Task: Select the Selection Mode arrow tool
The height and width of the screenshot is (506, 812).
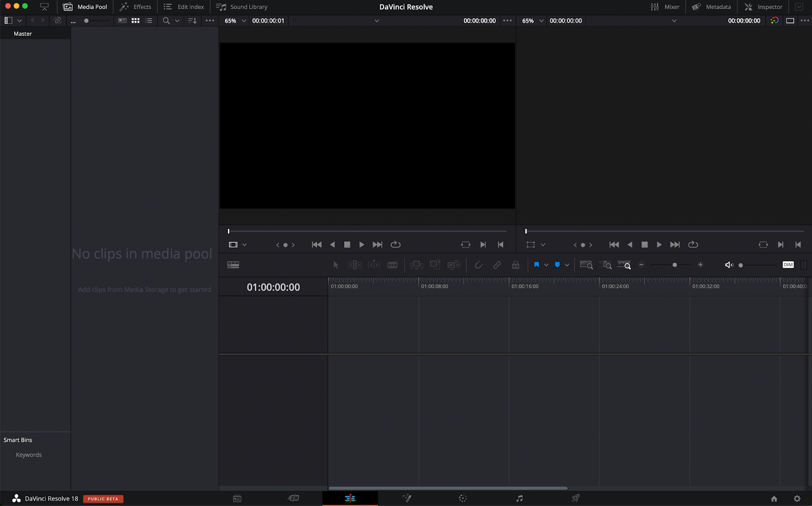Action: pos(335,265)
